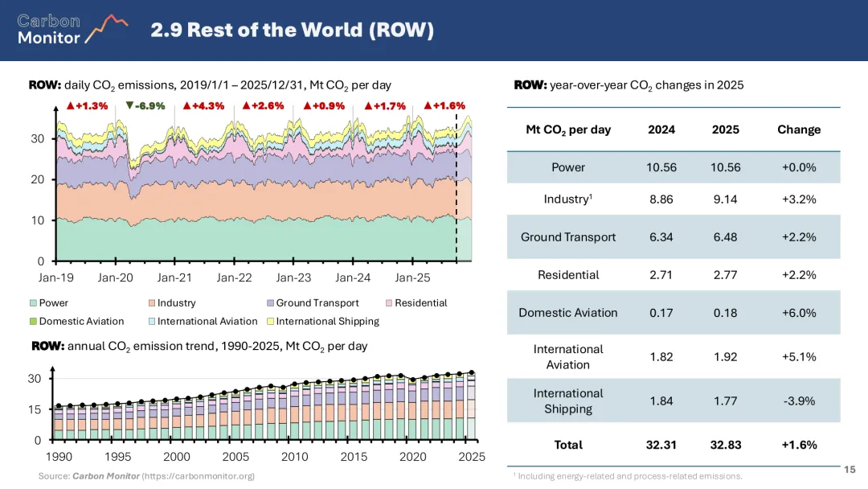This screenshot has height=489, width=868.
Task: Click the Industry legend color swatch
Action: pyautogui.click(x=152, y=303)
